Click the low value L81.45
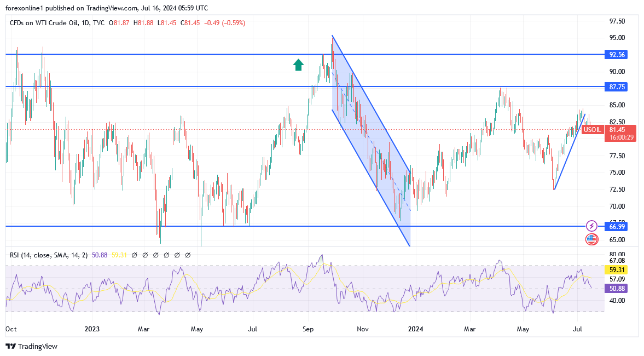Image resolution: width=644 pixels, height=356 pixels. pos(166,23)
